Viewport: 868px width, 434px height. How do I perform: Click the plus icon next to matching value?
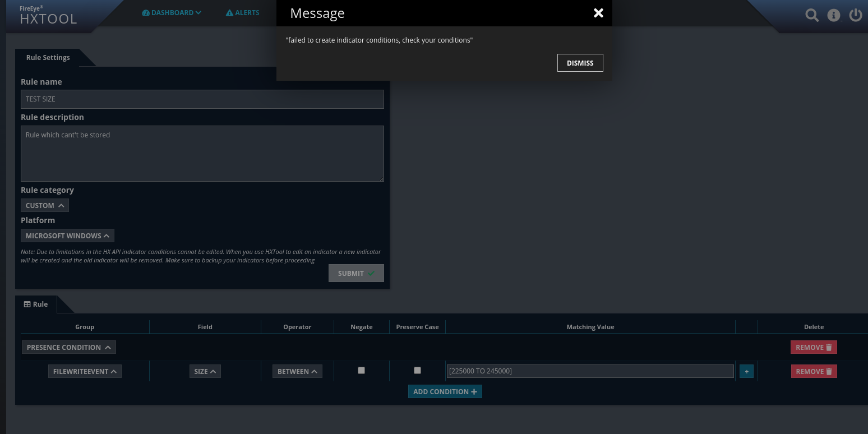[x=746, y=371]
